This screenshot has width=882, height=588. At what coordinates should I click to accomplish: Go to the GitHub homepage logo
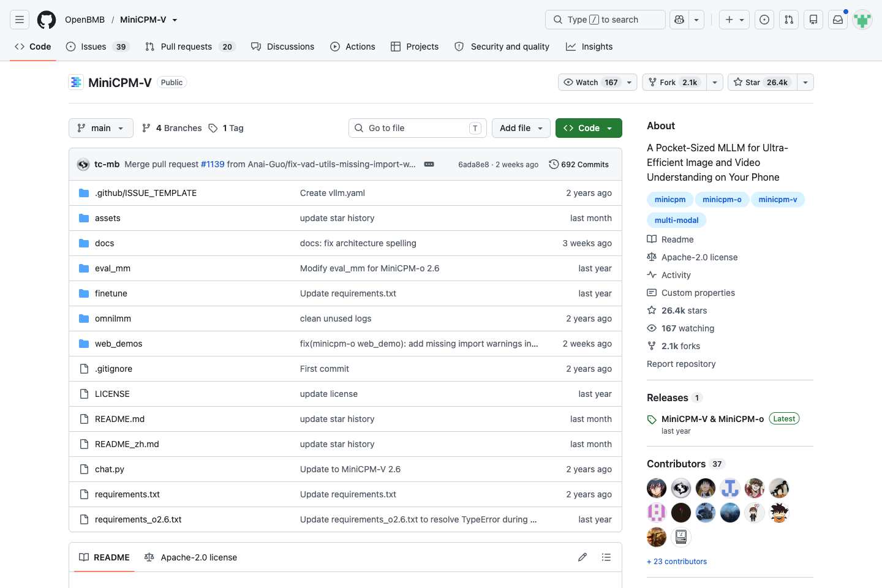[x=47, y=20]
